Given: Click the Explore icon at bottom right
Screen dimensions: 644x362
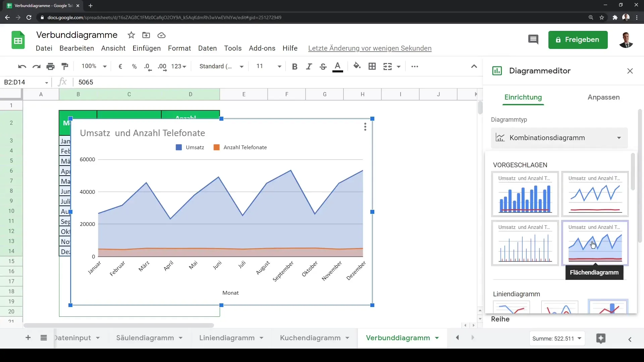Looking at the screenshot, I should click(x=601, y=339).
